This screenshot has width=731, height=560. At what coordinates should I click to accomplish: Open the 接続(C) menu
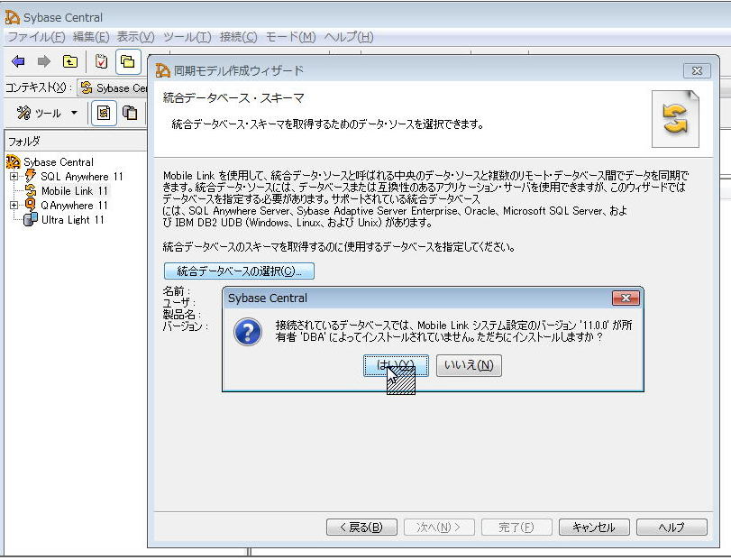coord(238,37)
